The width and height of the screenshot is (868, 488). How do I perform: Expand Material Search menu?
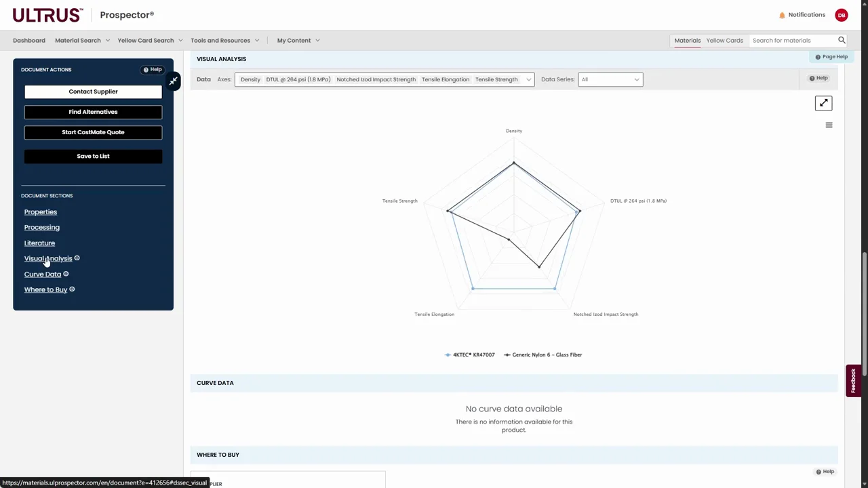coord(82,40)
